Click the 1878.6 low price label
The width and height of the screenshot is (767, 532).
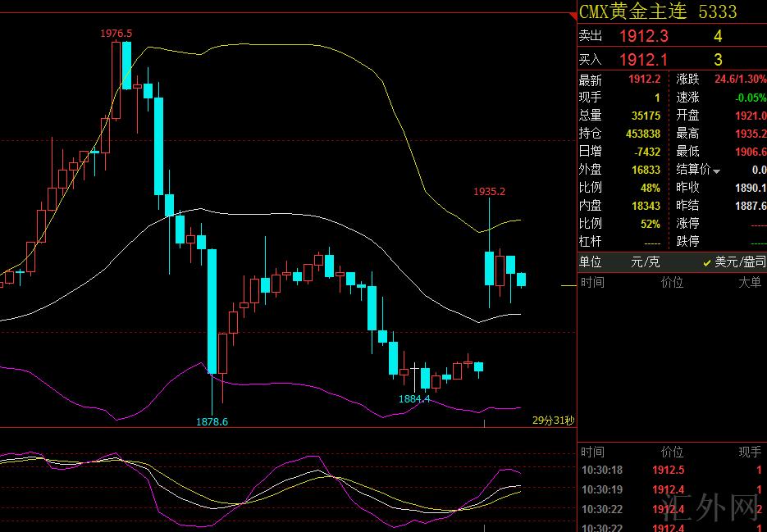pos(212,421)
